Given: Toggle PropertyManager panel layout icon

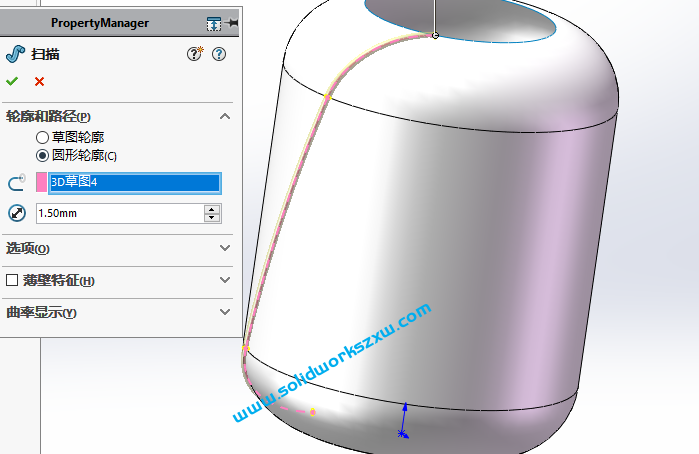Looking at the screenshot, I should click(214, 24).
